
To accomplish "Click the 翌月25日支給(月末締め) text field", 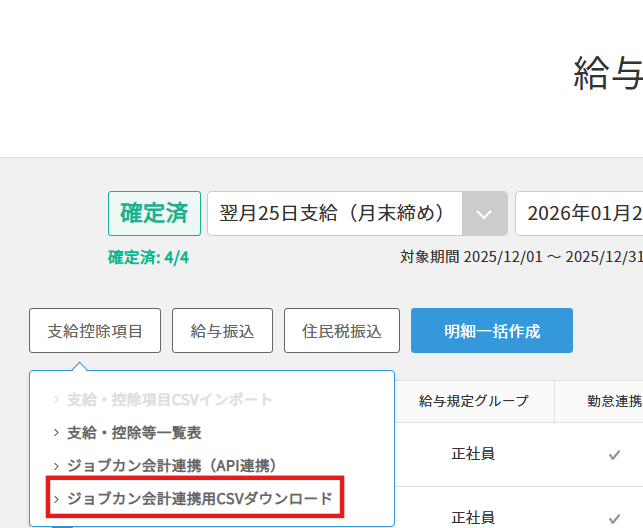I will tap(335, 214).
